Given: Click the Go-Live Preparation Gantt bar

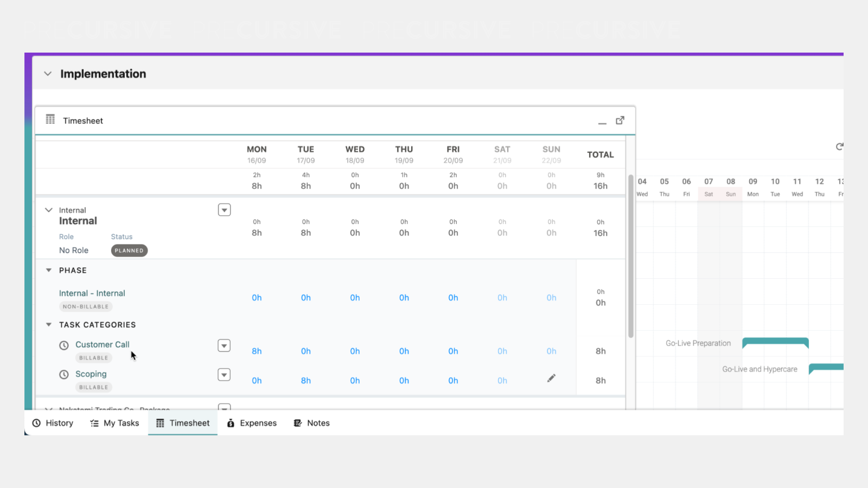Looking at the screenshot, I should click(x=775, y=342).
